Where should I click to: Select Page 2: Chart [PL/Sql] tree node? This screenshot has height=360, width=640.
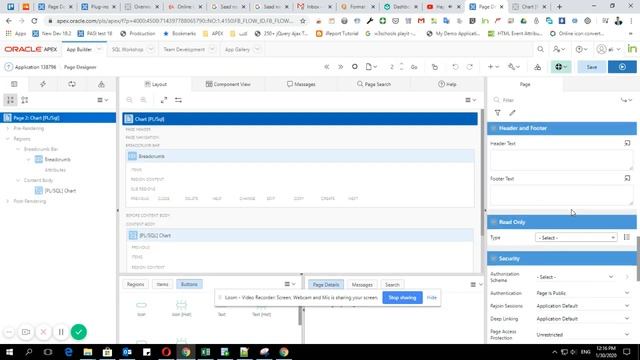point(58,118)
